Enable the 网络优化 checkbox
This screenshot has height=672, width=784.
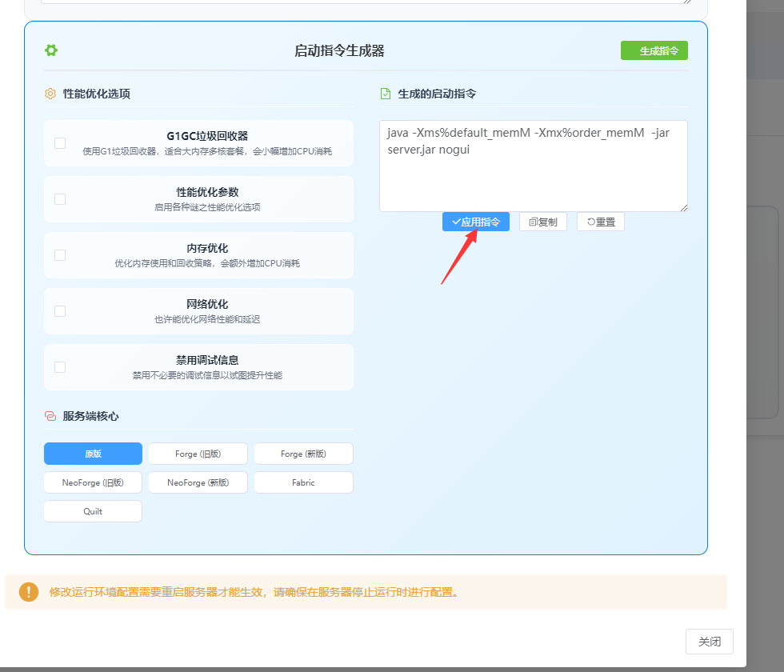click(60, 311)
